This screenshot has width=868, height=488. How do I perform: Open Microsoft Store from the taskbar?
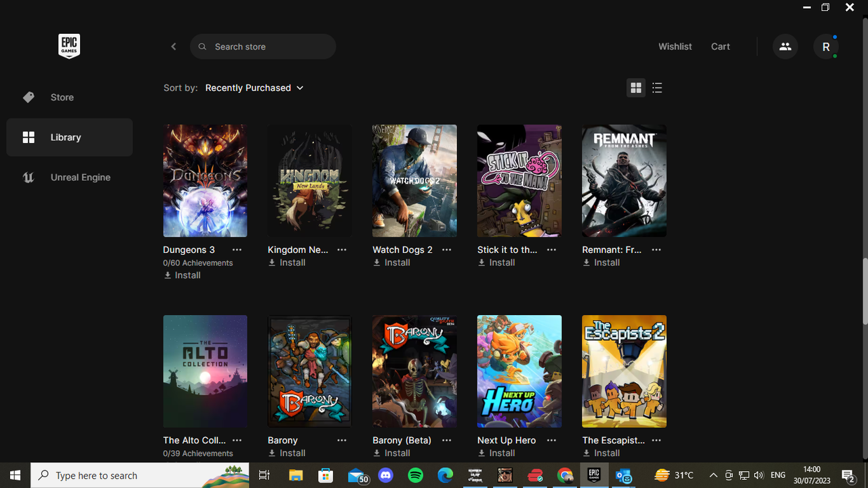coord(325,476)
